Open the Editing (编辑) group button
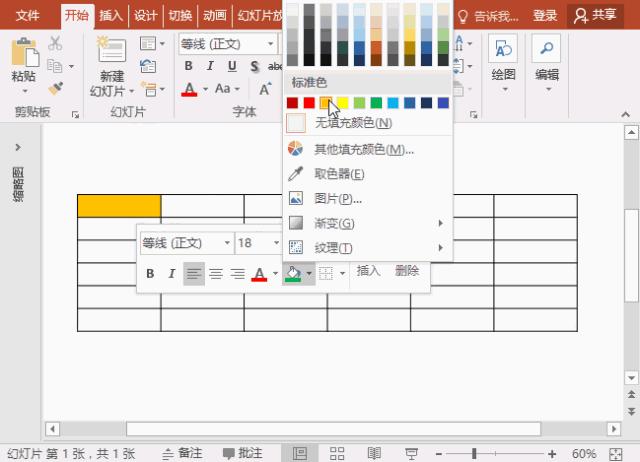 click(x=547, y=64)
